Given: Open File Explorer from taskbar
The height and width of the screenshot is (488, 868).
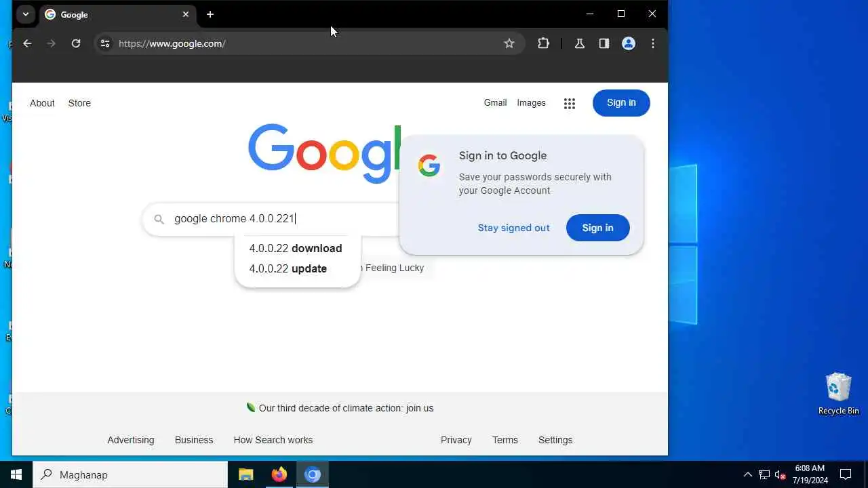Looking at the screenshot, I should pyautogui.click(x=245, y=474).
